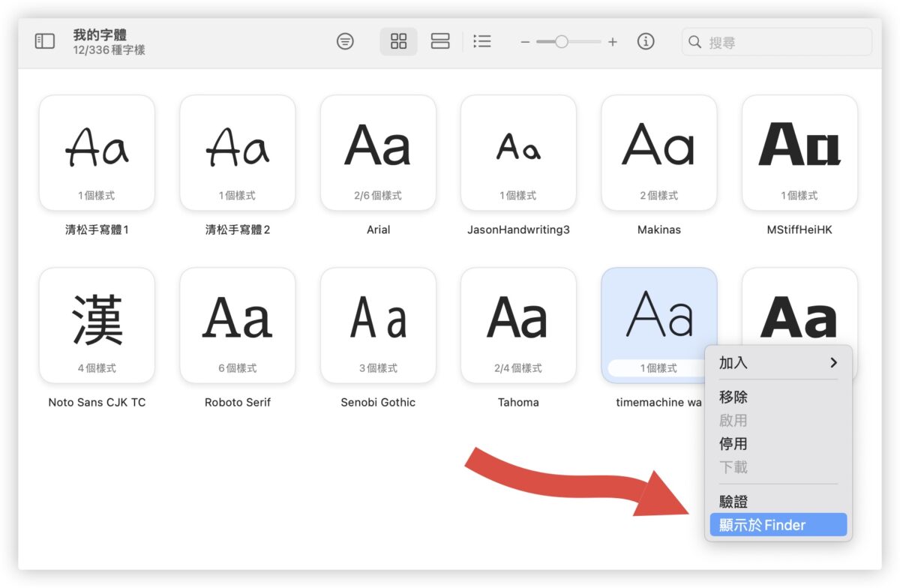
Task: Switch to samples view layout
Action: point(440,41)
